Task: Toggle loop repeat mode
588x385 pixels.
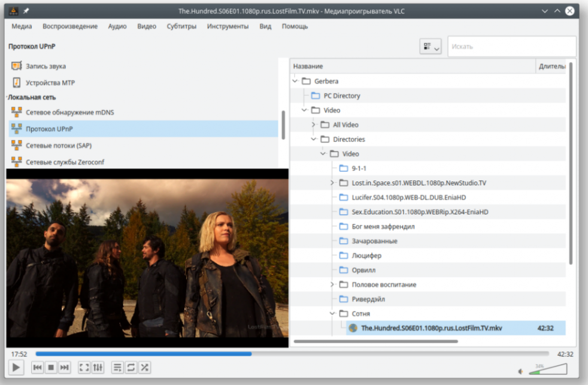Action: pos(131,368)
